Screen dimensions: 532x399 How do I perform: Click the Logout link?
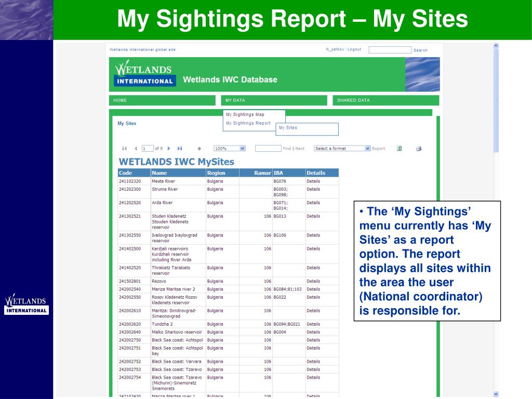354,49
